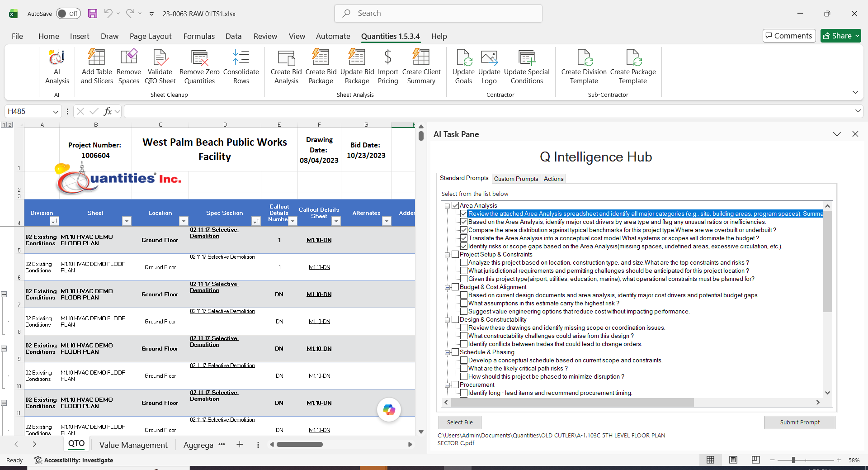Check the Budget & Cost Alignment checkbox
Screen dimensions: 868x470
pos(455,287)
